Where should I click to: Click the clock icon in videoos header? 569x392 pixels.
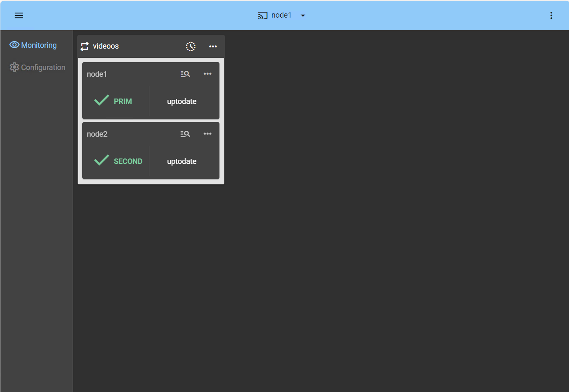tap(191, 46)
